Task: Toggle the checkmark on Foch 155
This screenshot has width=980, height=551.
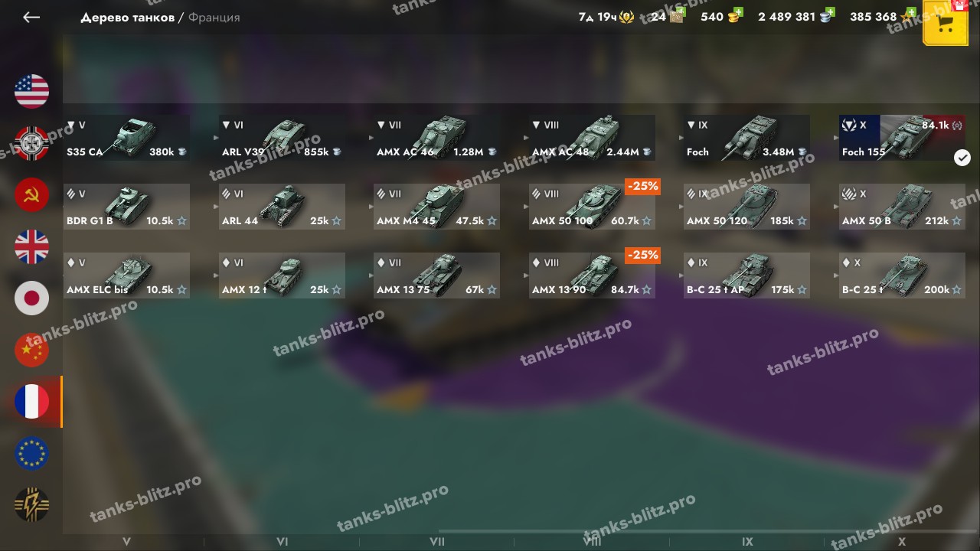Action: (962, 158)
